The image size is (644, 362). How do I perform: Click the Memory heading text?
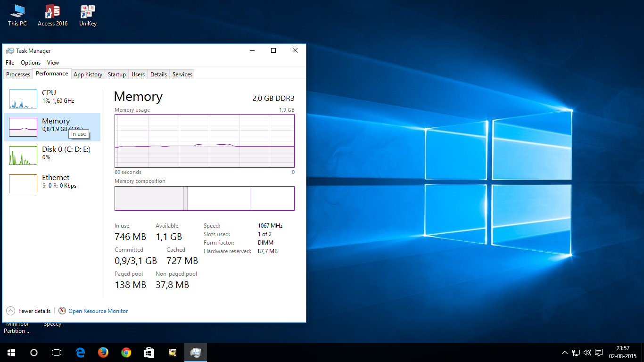pyautogui.click(x=138, y=97)
